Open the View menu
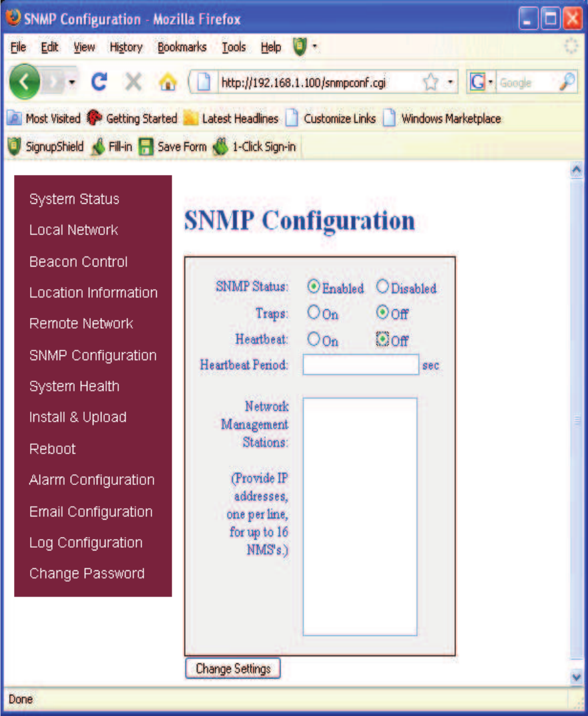This screenshot has height=716, width=588. [84, 47]
